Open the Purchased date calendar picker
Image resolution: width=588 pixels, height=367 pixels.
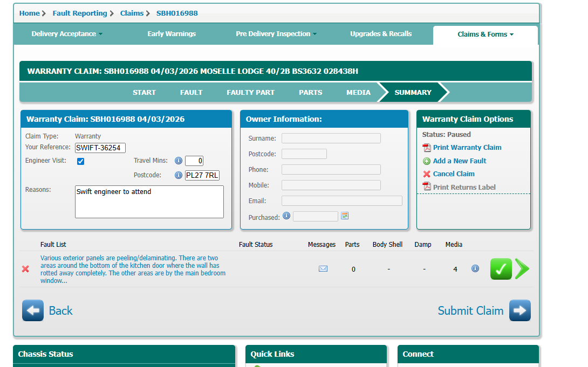point(345,216)
